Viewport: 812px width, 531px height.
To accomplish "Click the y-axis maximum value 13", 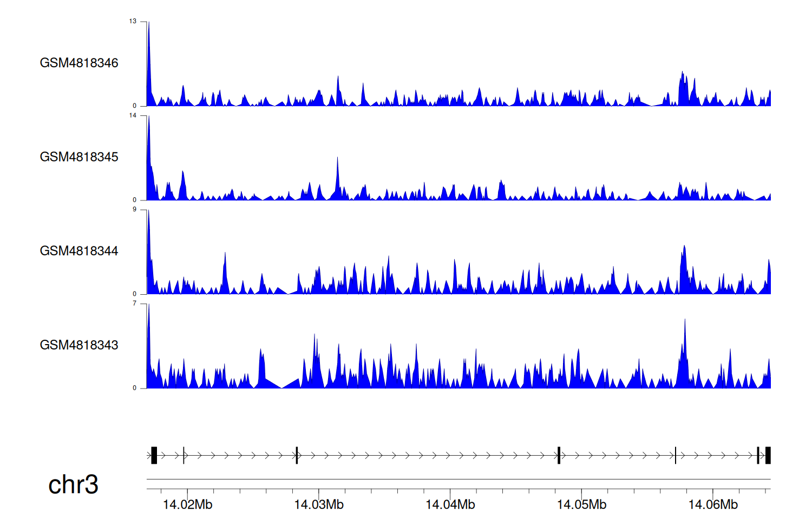I will click(x=133, y=22).
